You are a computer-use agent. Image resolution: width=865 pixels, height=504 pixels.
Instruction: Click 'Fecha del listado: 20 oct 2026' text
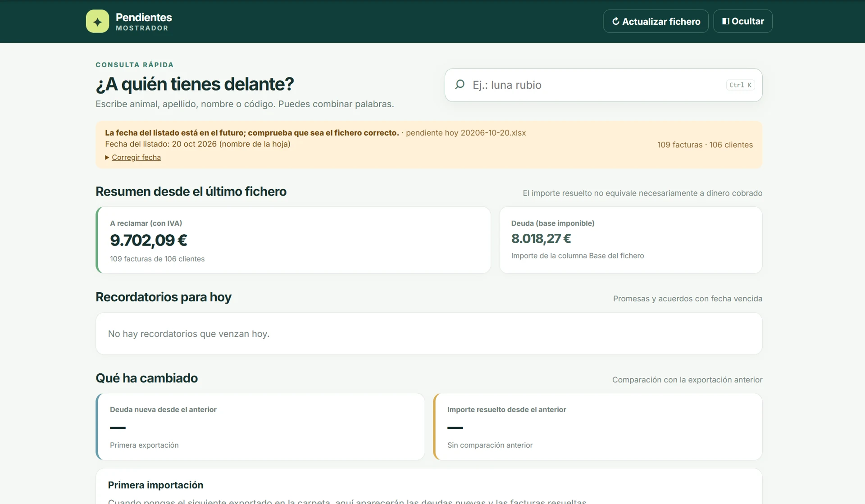point(161,144)
